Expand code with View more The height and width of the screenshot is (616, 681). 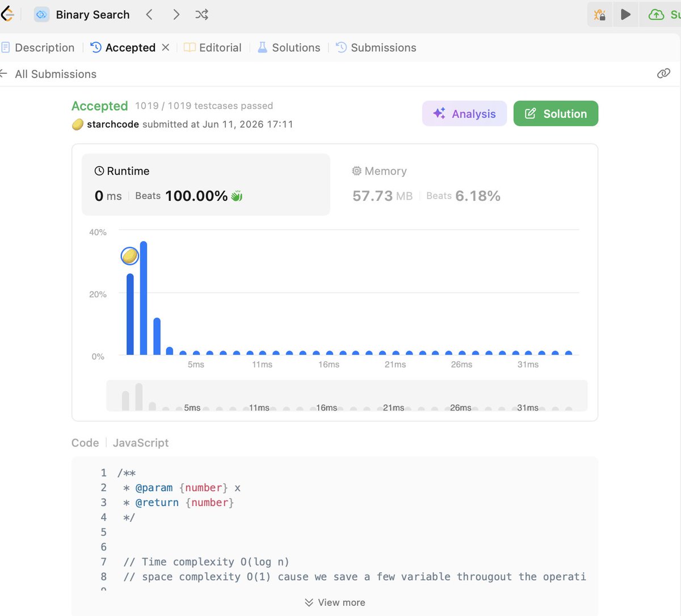point(335,602)
